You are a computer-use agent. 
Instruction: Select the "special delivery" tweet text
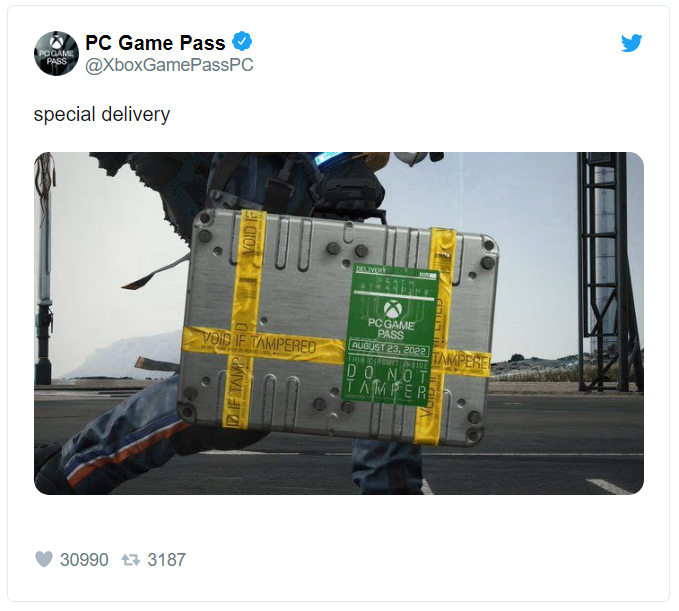click(x=102, y=115)
